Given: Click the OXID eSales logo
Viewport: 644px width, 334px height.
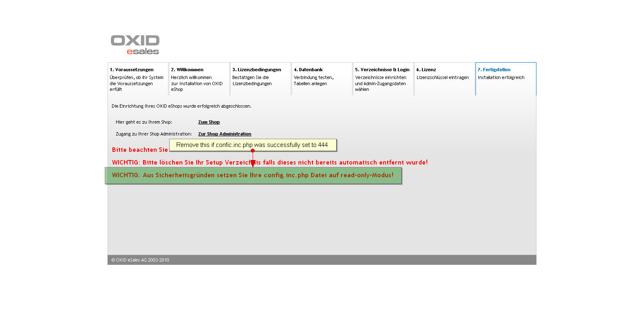Looking at the screenshot, I should [x=135, y=45].
